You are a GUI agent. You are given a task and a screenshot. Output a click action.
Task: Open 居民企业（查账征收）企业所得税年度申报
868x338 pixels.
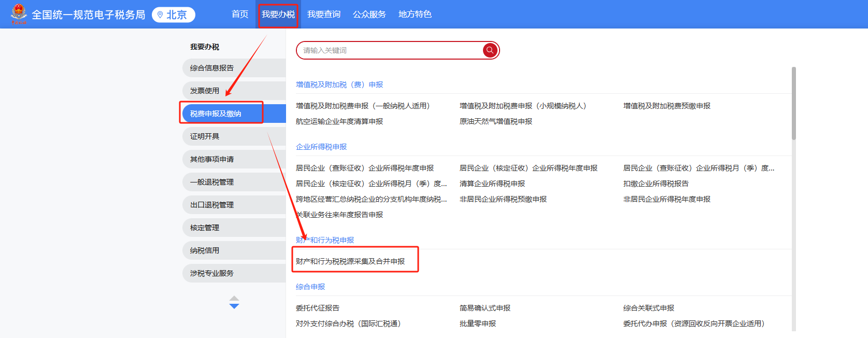(365, 168)
